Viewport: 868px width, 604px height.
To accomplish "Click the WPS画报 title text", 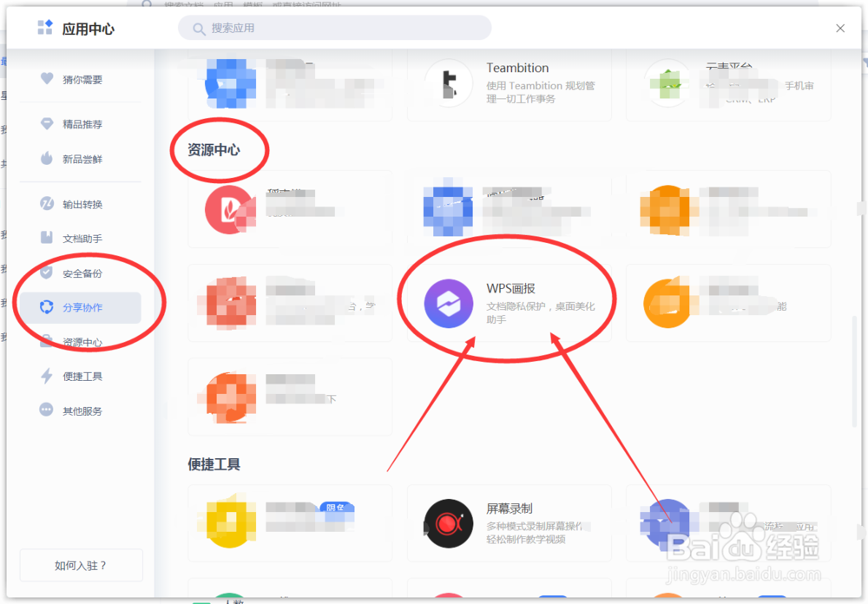I will tap(510, 288).
